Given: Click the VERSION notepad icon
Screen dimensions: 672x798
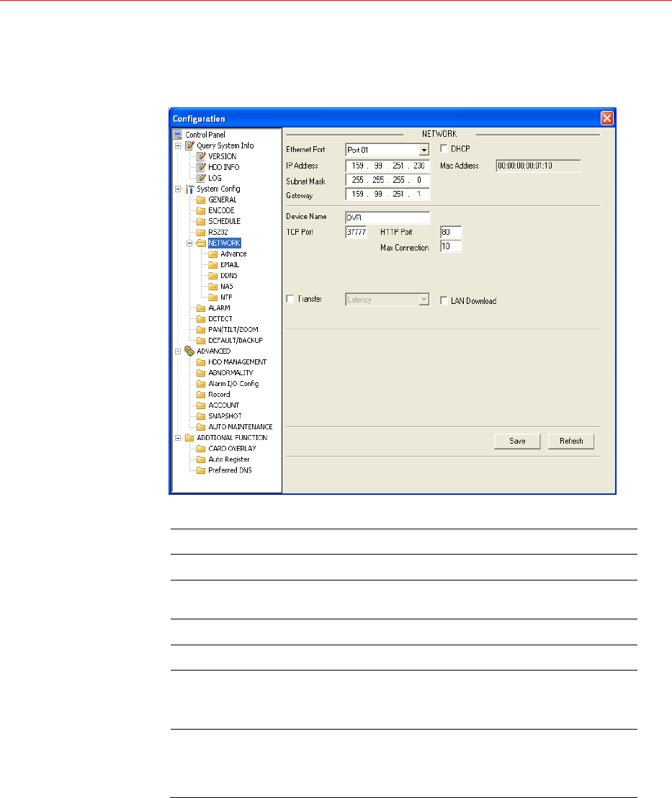Looking at the screenshot, I should (201, 156).
